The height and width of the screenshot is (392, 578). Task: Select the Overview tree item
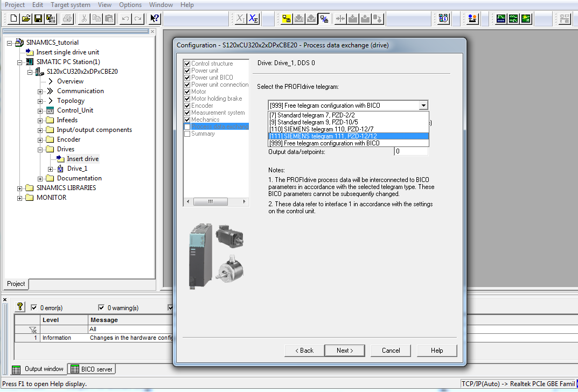pyautogui.click(x=70, y=81)
